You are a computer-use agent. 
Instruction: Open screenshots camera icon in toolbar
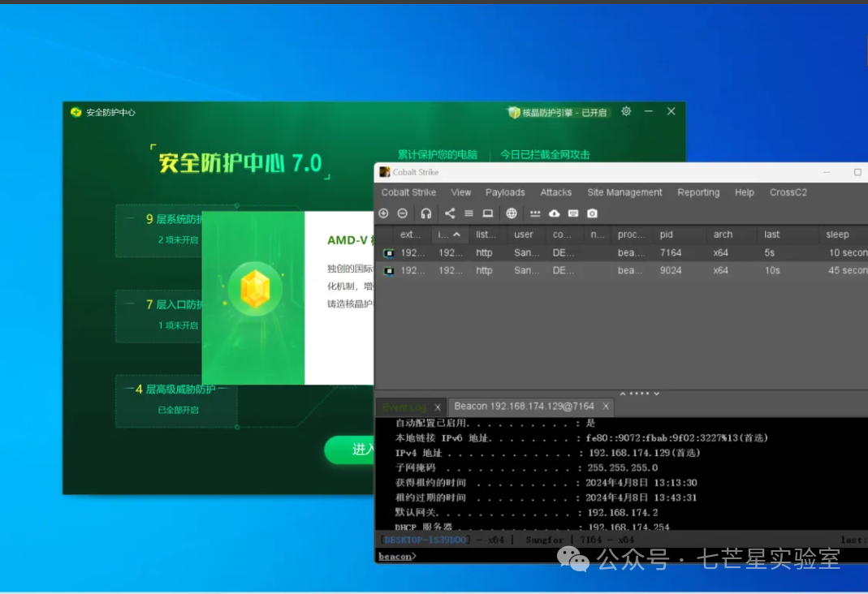pos(592,213)
